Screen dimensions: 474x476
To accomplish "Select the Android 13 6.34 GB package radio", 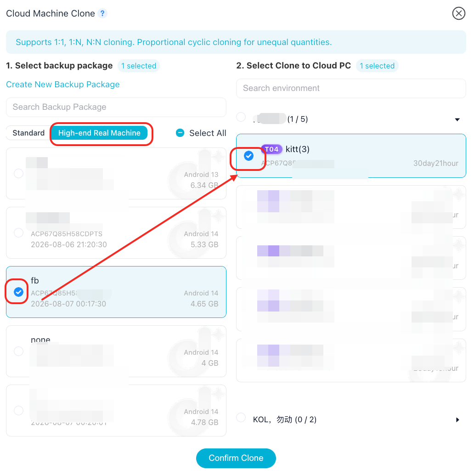I will [x=18, y=173].
